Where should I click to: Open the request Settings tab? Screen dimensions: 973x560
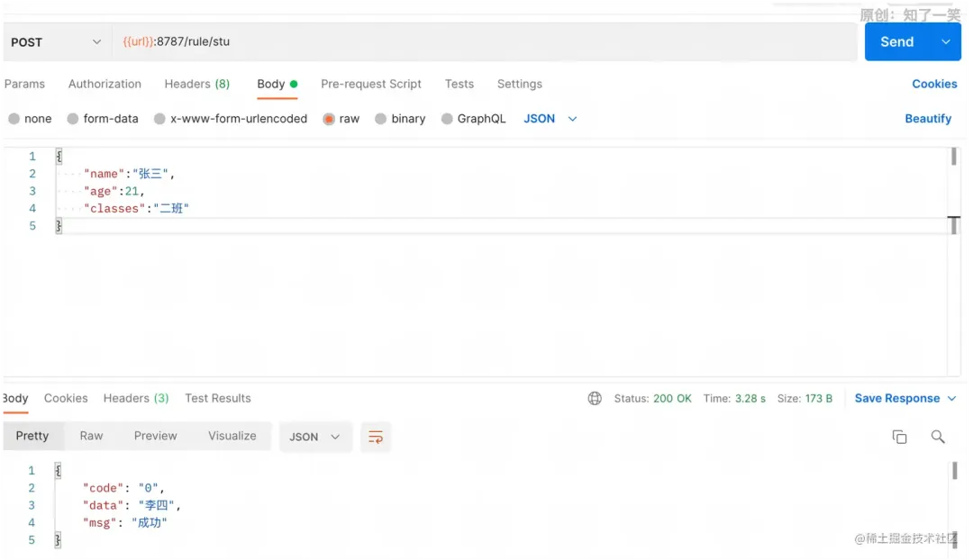pos(520,84)
